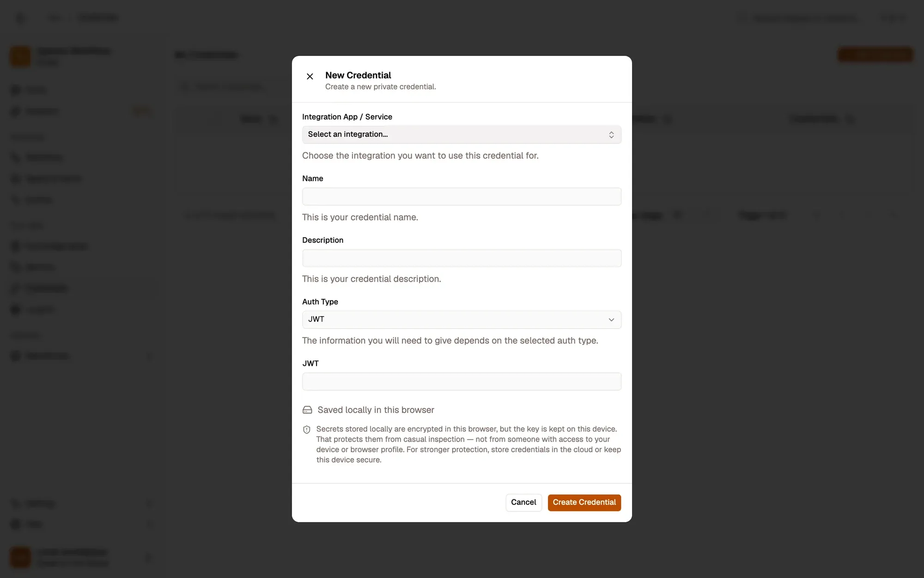
Task: Open the Select an integration dropdown
Action: (x=462, y=135)
